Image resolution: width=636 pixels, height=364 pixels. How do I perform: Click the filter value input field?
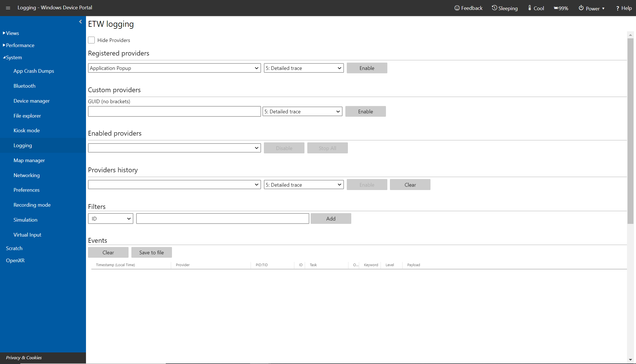click(x=222, y=218)
